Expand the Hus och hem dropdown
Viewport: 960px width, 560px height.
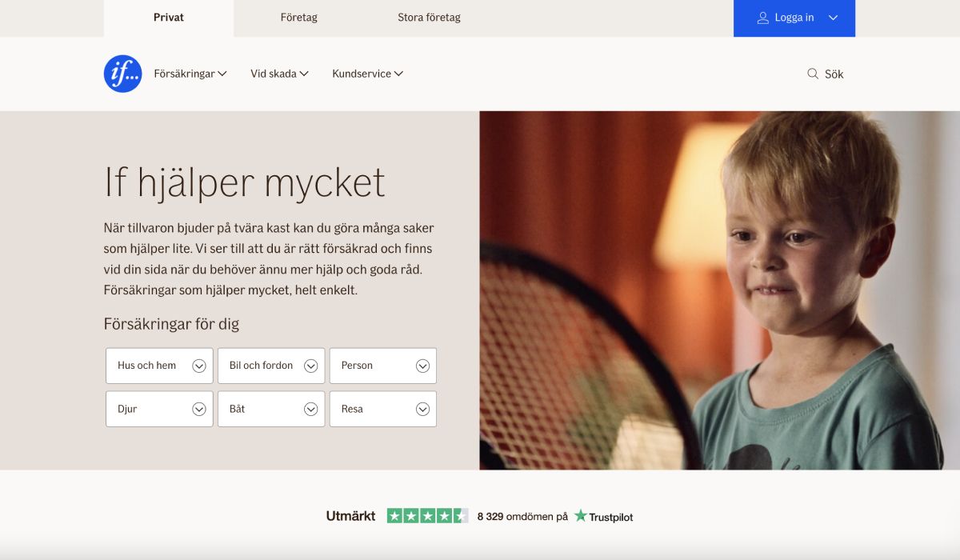(x=159, y=366)
